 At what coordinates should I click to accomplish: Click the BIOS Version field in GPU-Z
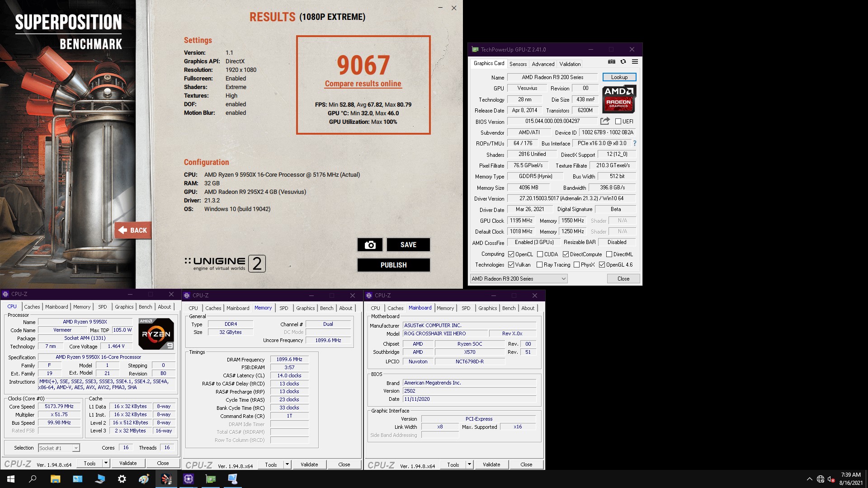tap(552, 121)
